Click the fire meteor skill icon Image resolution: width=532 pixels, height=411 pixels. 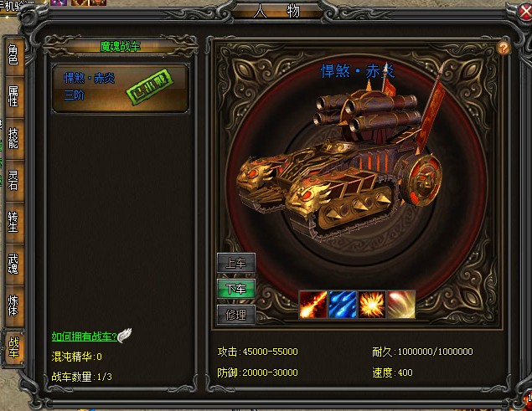(312, 304)
